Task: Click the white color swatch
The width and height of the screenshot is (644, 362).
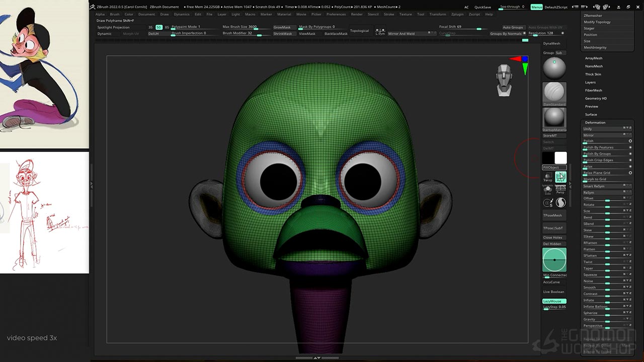Action: [x=560, y=158]
